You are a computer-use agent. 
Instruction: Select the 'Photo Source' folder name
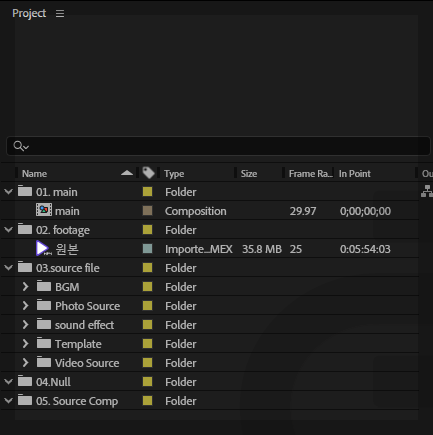87,306
